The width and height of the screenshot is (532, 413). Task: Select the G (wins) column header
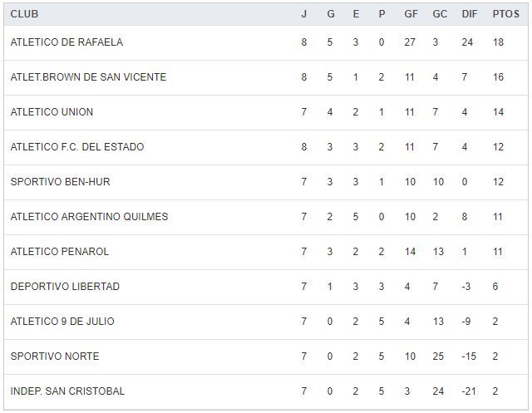330,14
